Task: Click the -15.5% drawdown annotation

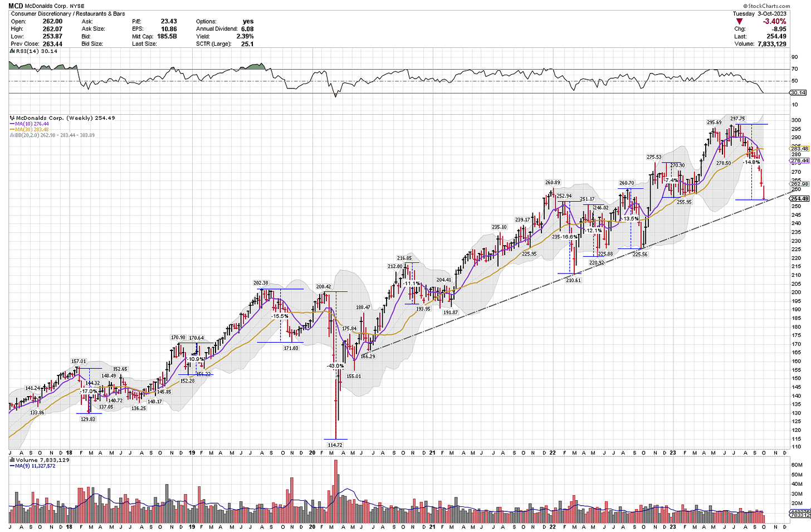Action: [280, 316]
